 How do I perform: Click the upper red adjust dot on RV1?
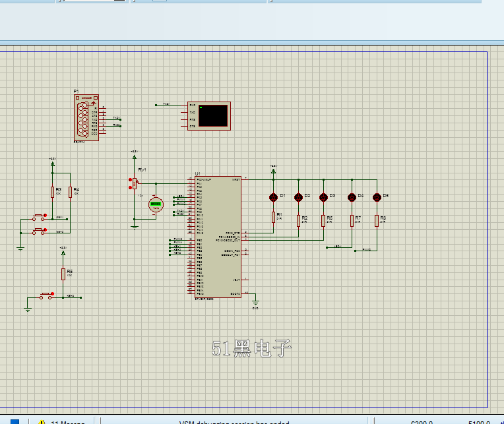pos(130,180)
